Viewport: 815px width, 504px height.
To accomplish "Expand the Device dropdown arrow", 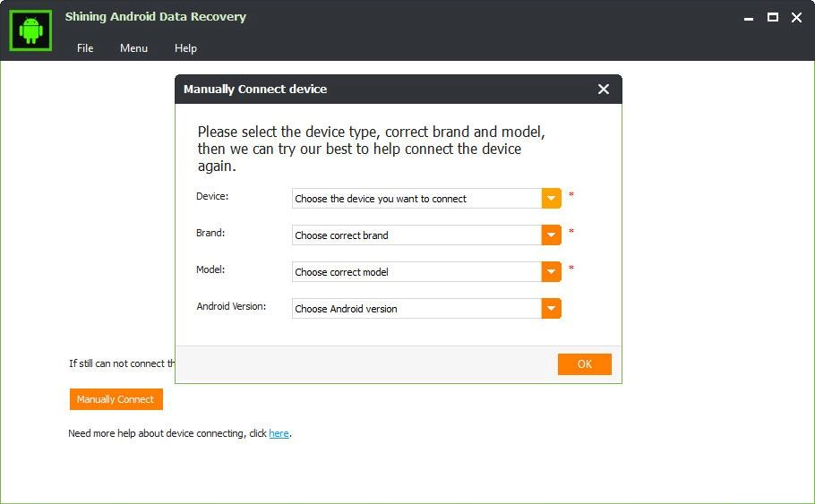I will pos(551,199).
